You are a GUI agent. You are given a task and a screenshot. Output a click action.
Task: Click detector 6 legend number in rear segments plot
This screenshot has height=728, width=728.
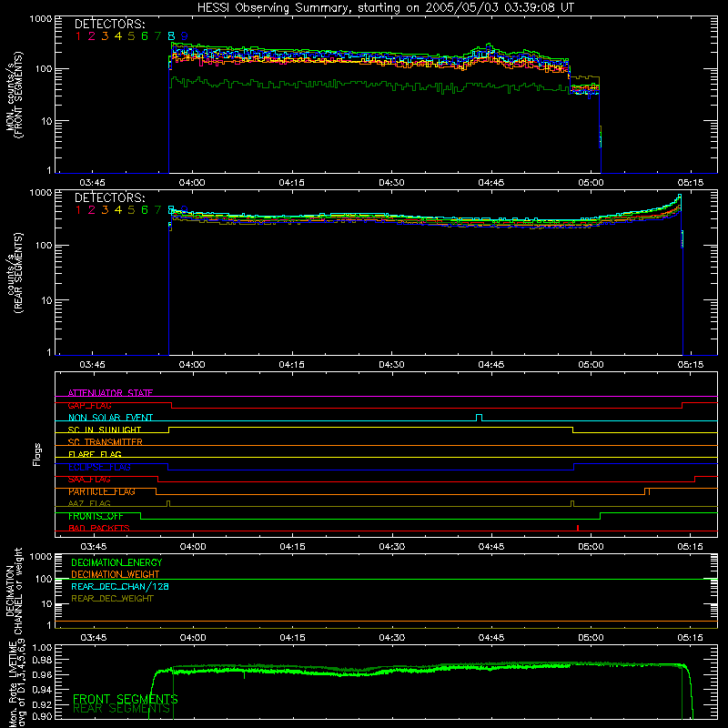145,210
